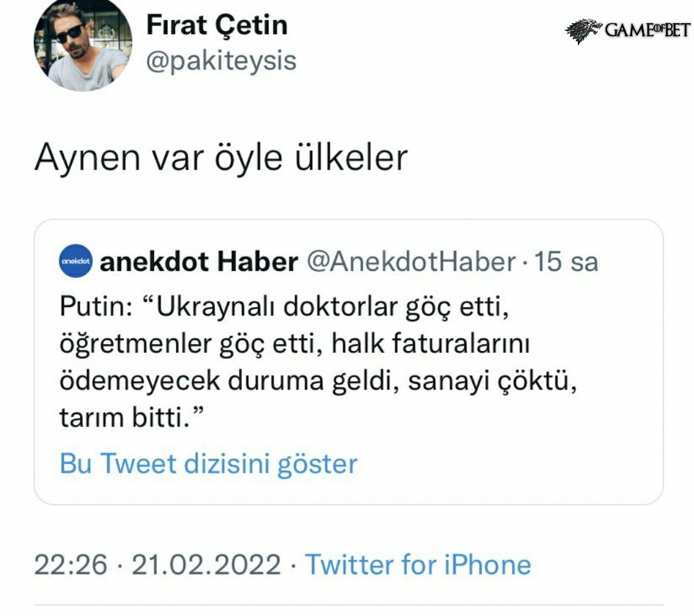Screen dimensions: 694x616
Task: Select the tweet text "Aynen var öyle ülkeler"
Action: 221,157
